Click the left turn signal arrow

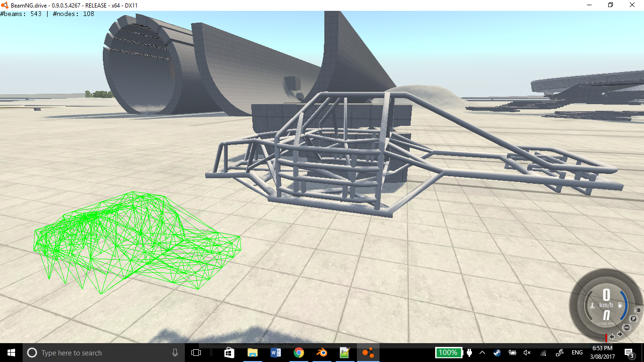tap(612, 336)
